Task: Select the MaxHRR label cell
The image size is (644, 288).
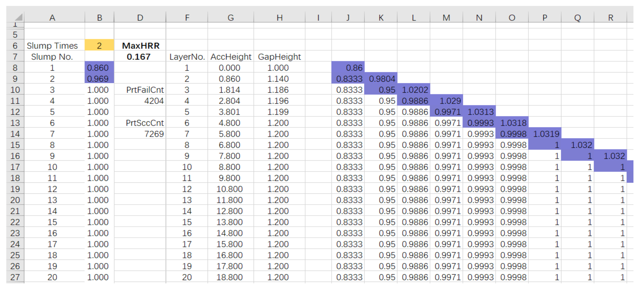Action: click(141, 45)
